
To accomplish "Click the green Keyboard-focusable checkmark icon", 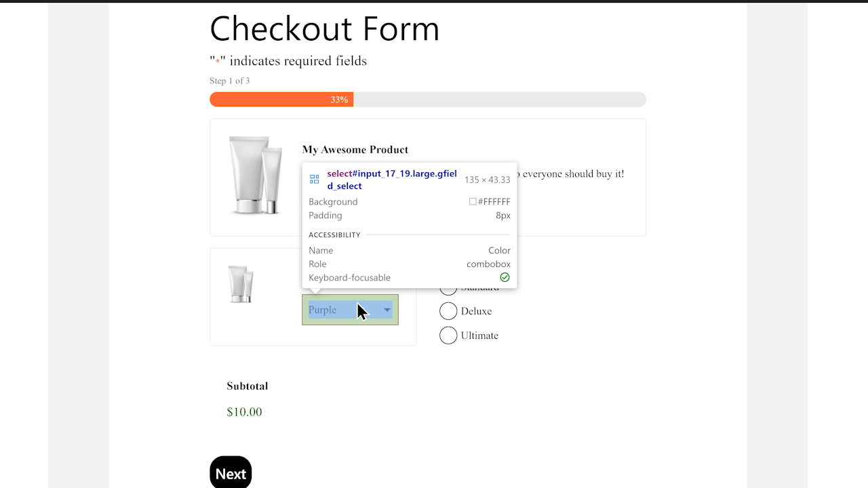I will 505,277.
